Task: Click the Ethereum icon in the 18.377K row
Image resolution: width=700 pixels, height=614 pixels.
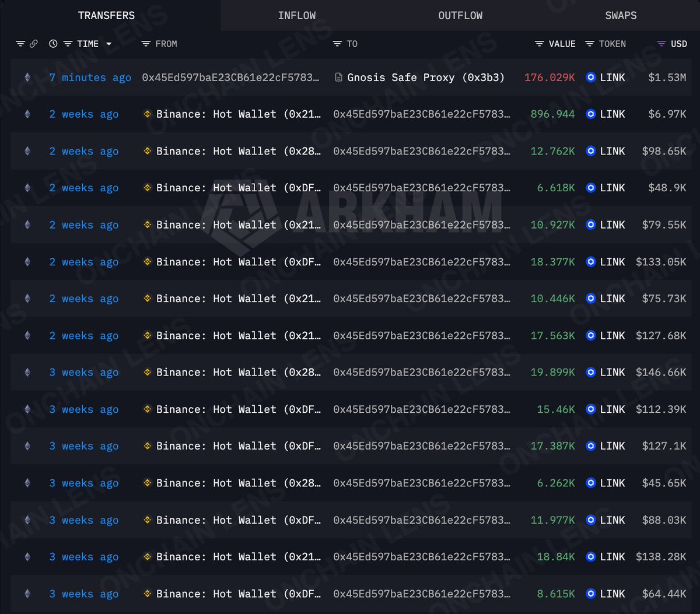Action: 27,262
